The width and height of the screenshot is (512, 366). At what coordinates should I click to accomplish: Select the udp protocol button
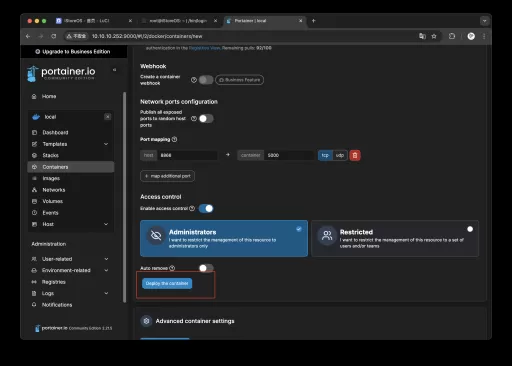[x=340, y=155]
